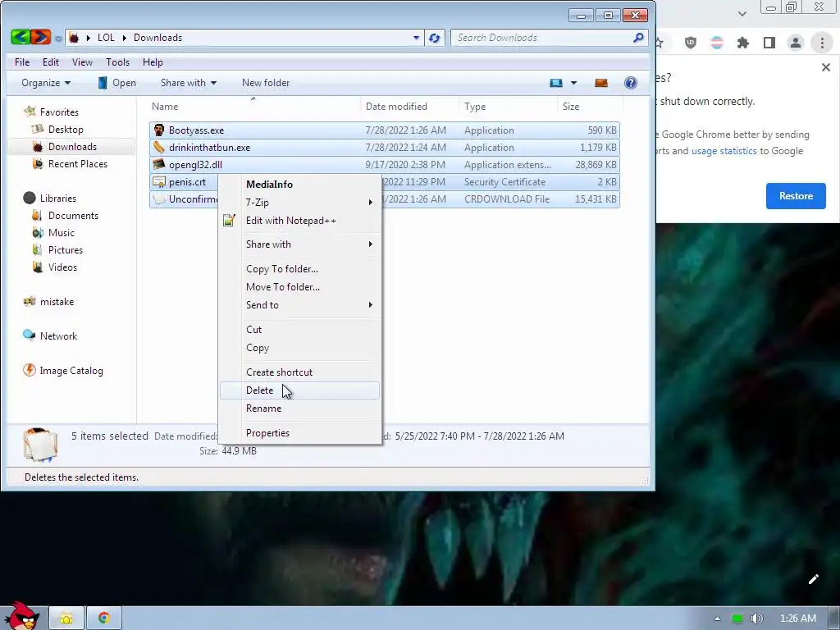Sort by the Name column header

pyautogui.click(x=253, y=106)
